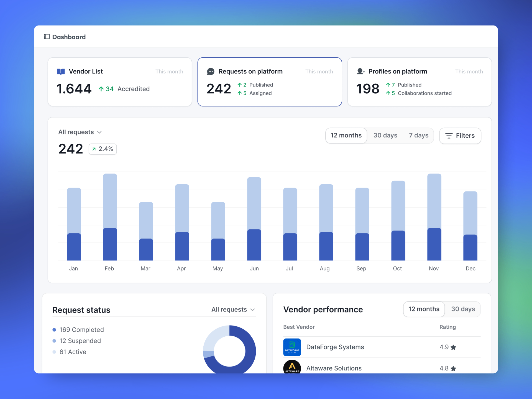Image resolution: width=532 pixels, height=399 pixels.
Task: Toggle the sidebar panel icon beside Dashboard
Action: point(47,37)
